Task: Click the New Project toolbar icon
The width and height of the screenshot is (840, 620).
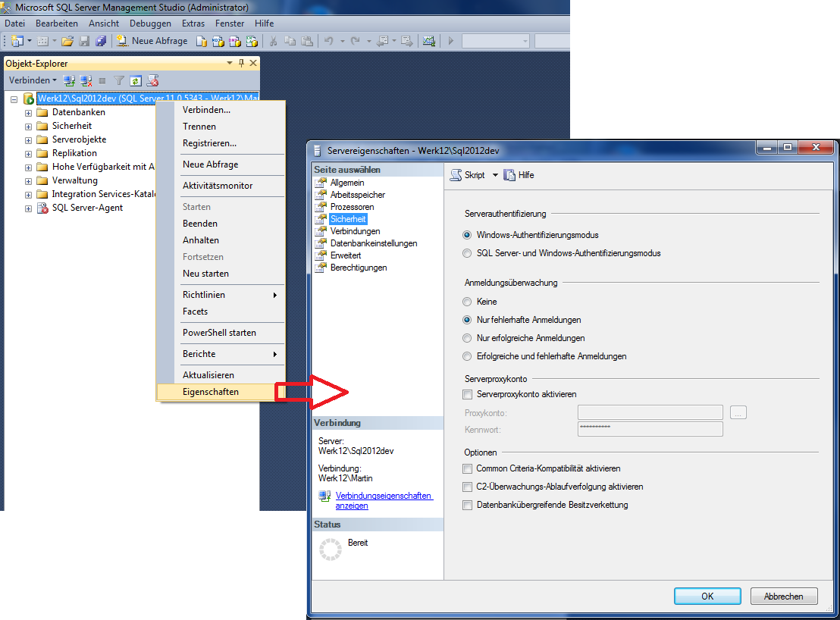Action: [x=17, y=41]
